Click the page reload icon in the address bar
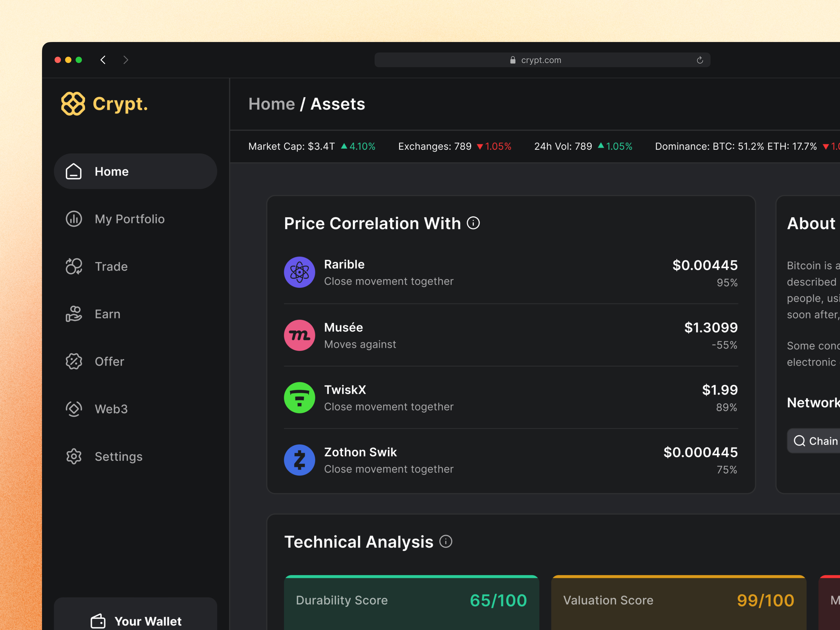This screenshot has width=840, height=630. click(699, 60)
